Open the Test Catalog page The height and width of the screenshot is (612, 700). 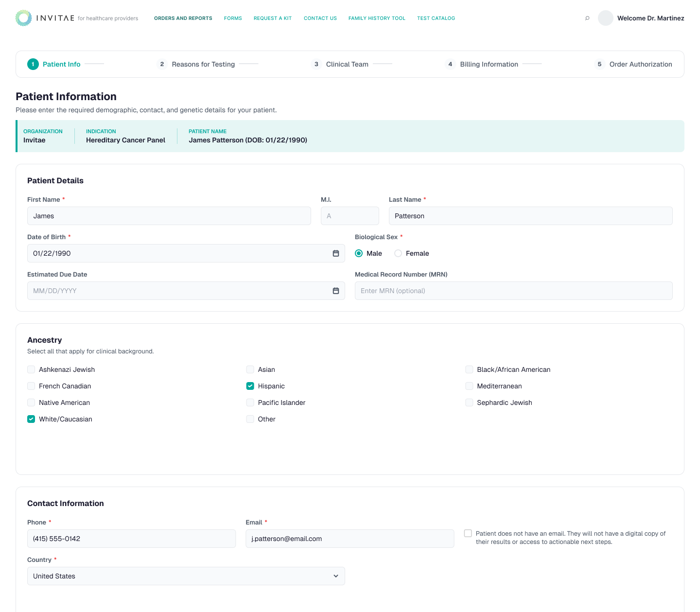[x=436, y=18]
